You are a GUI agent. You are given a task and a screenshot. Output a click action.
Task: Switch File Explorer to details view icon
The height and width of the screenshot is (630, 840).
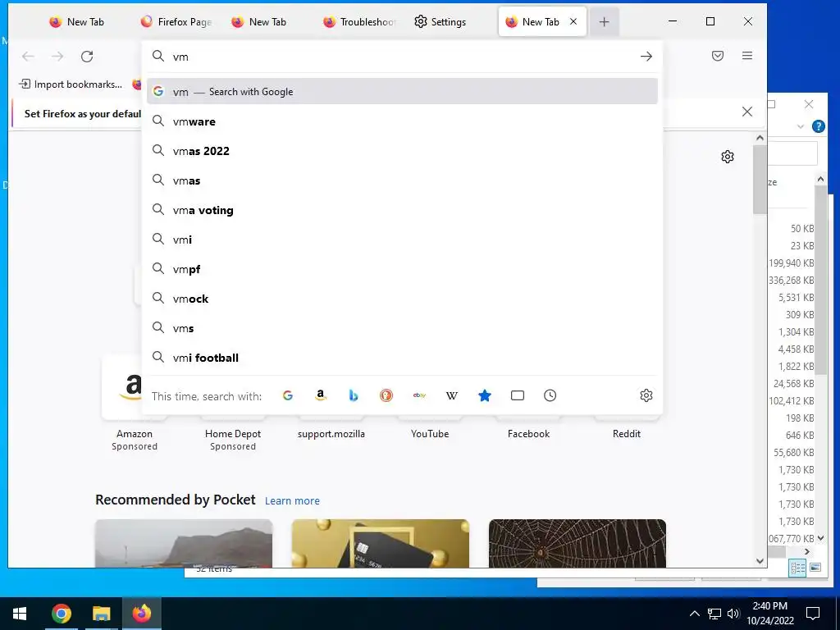[797, 568]
